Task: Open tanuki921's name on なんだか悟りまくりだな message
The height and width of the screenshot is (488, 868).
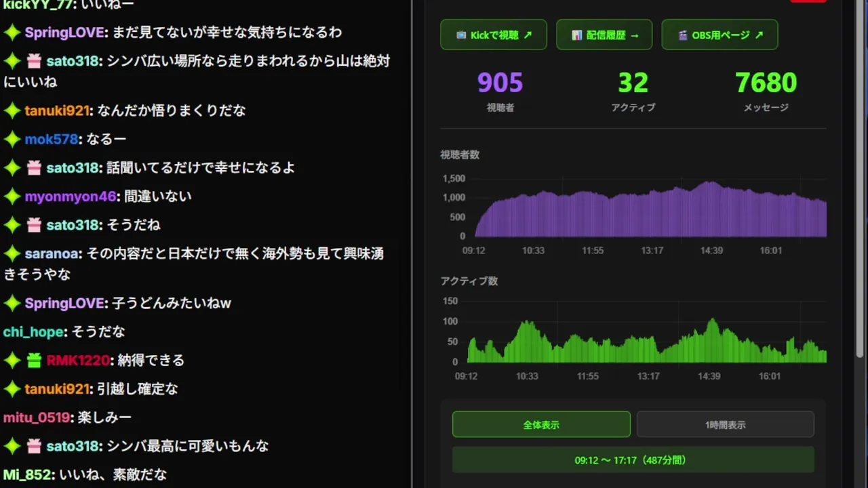Action: (x=58, y=110)
